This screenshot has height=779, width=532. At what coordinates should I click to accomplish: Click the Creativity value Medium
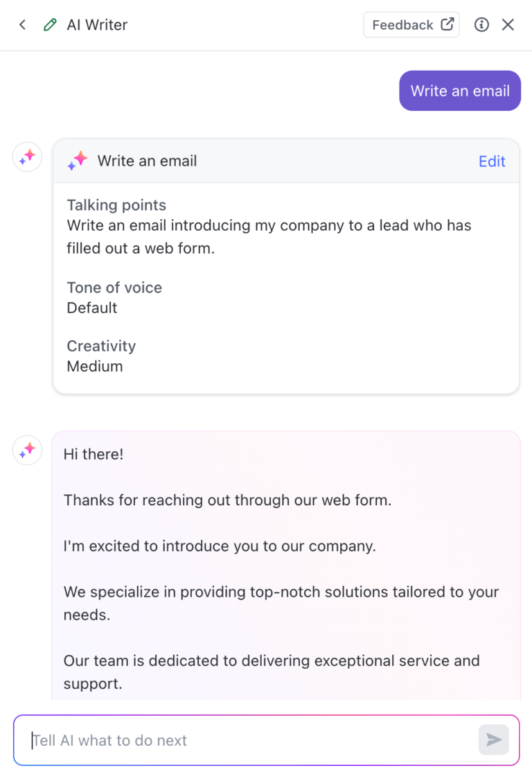(95, 366)
